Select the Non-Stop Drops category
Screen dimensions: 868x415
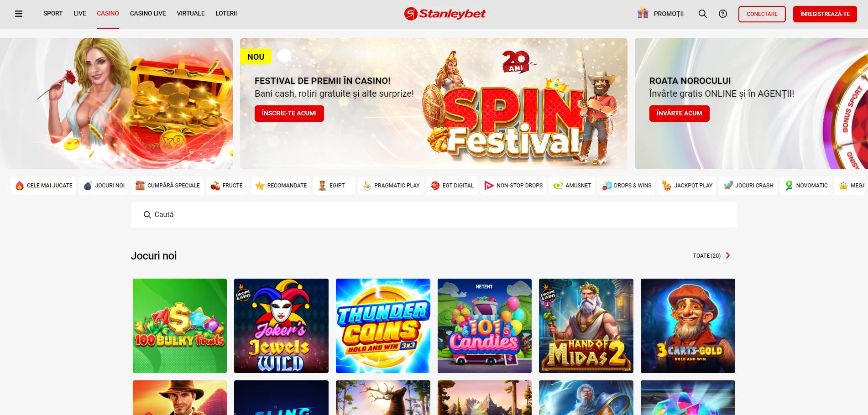pyautogui.click(x=513, y=186)
